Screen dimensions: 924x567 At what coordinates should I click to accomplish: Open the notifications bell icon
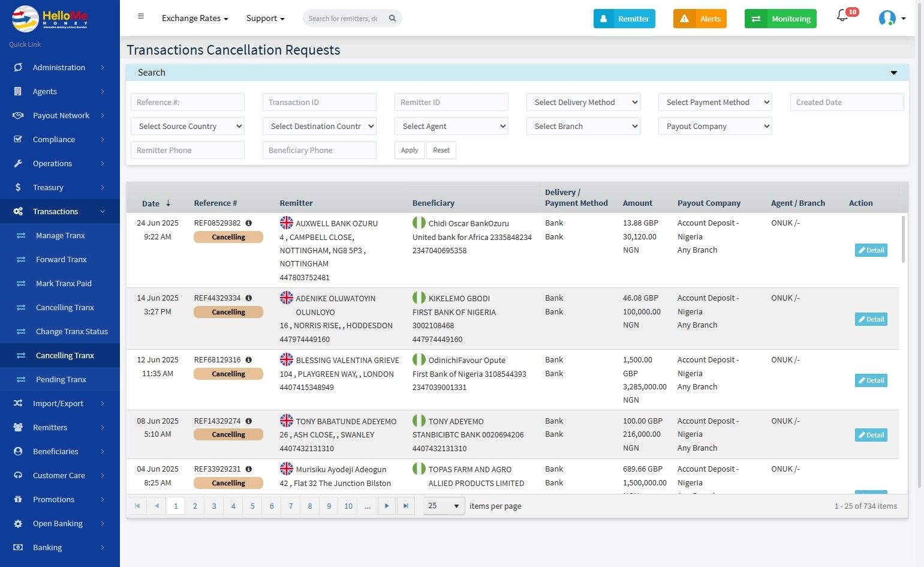842,17
